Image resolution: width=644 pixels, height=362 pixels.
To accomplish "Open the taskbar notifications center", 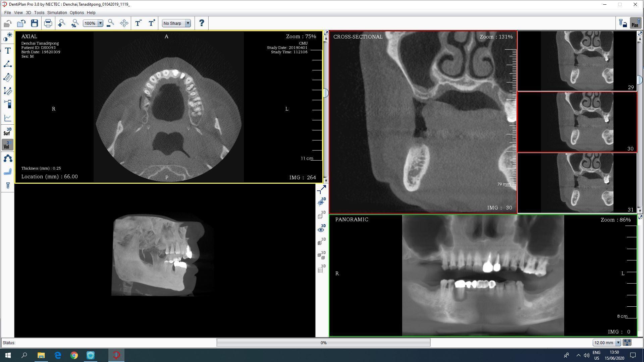I will 633,355.
